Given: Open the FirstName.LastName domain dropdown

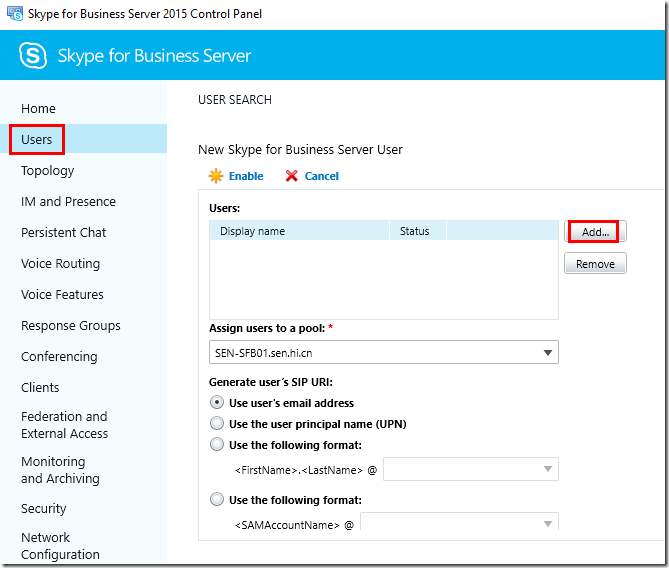Looking at the screenshot, I should click(x=471, y=469).
